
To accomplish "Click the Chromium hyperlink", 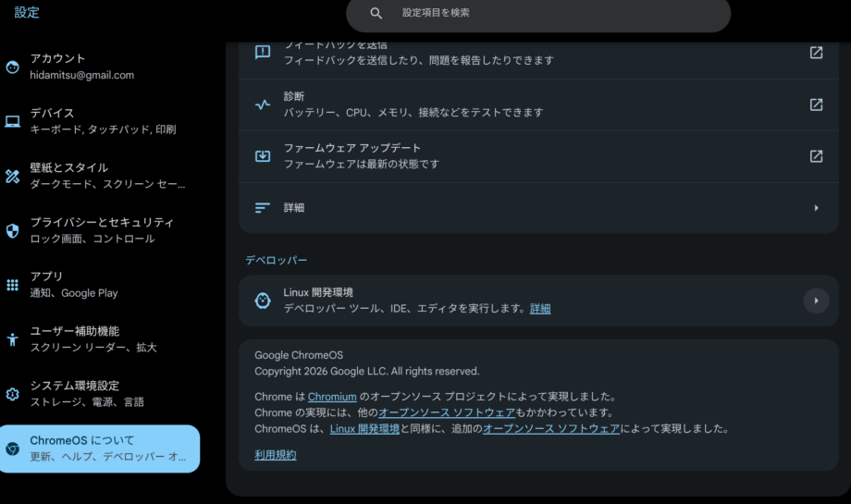I will (332, 397).
